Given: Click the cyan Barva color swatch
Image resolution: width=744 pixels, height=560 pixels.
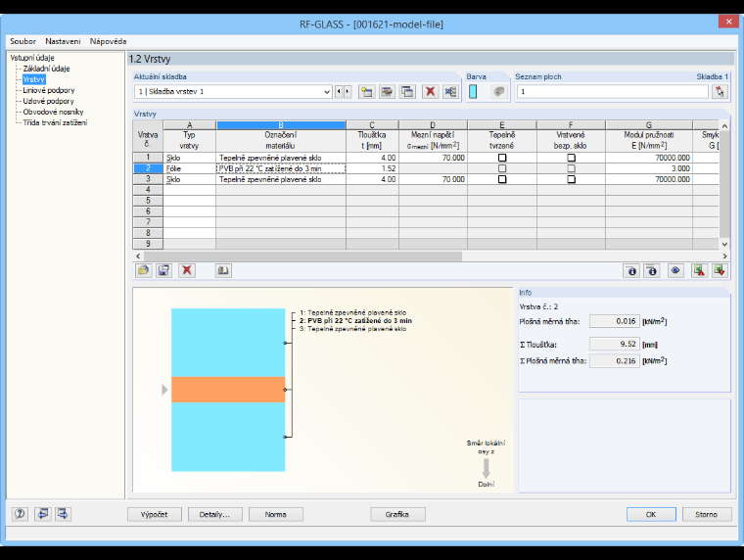Looking at the screenshot, I should [x=473, y=92].
